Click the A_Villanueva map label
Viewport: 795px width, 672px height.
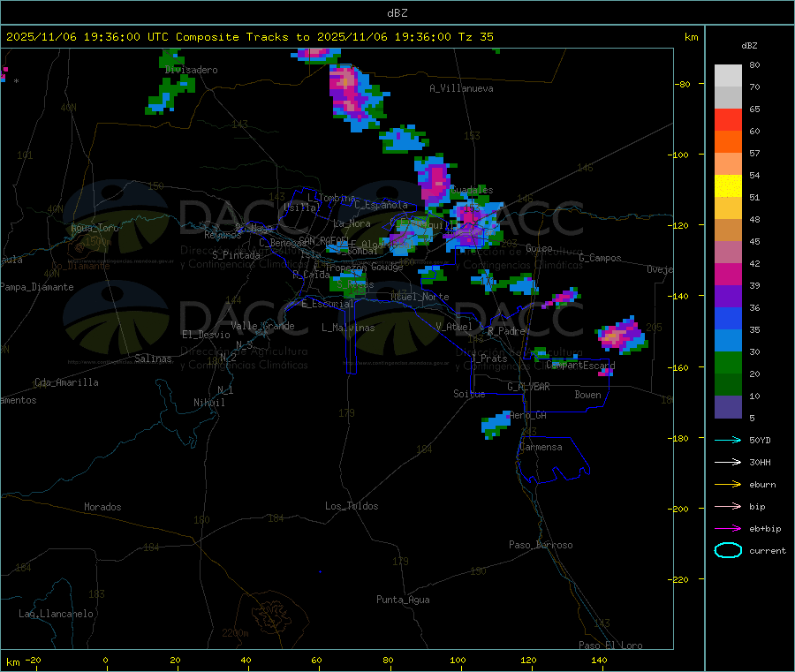(461, 88)
